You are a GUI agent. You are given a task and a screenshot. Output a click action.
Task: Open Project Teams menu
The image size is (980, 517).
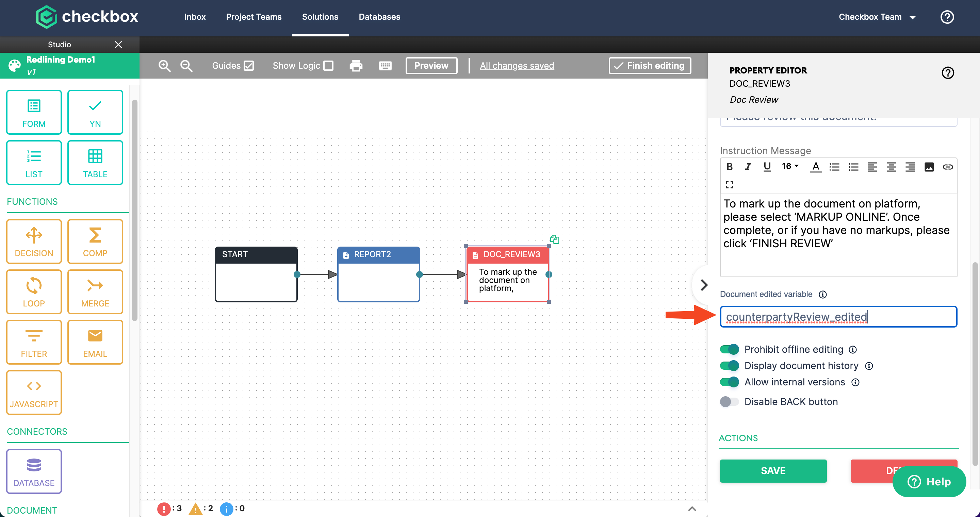tap(254, 17)
